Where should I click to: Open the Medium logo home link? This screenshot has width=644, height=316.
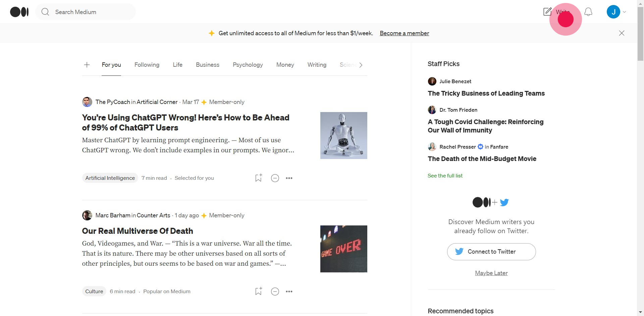click(x=19, y=12)
